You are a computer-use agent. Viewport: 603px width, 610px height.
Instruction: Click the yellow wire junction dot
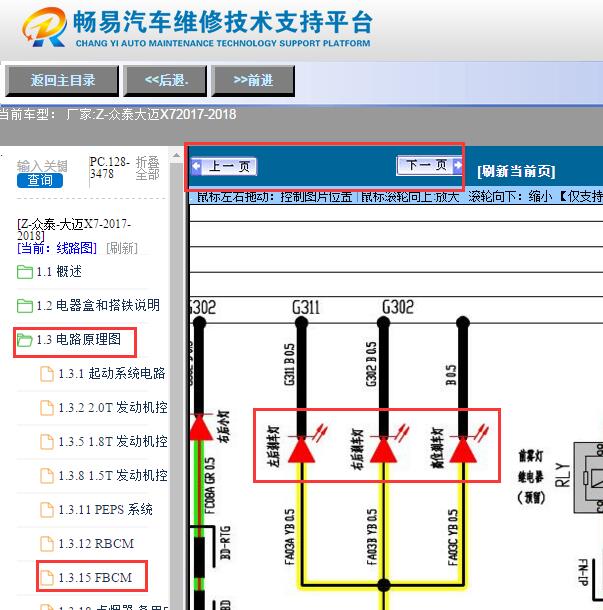(384, 585)
